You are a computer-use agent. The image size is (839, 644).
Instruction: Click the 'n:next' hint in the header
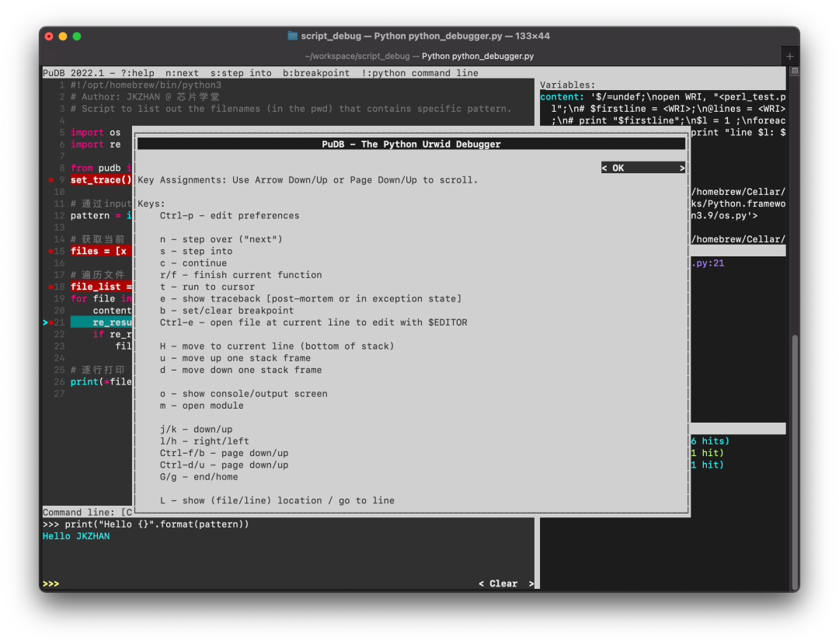pyautogui.click(x=182, y=73)
